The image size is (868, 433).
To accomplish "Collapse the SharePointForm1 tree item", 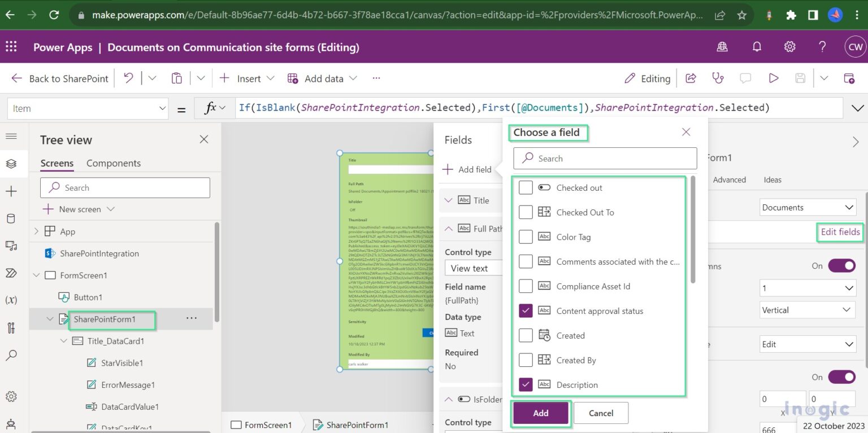I will [x=50, y=319].
